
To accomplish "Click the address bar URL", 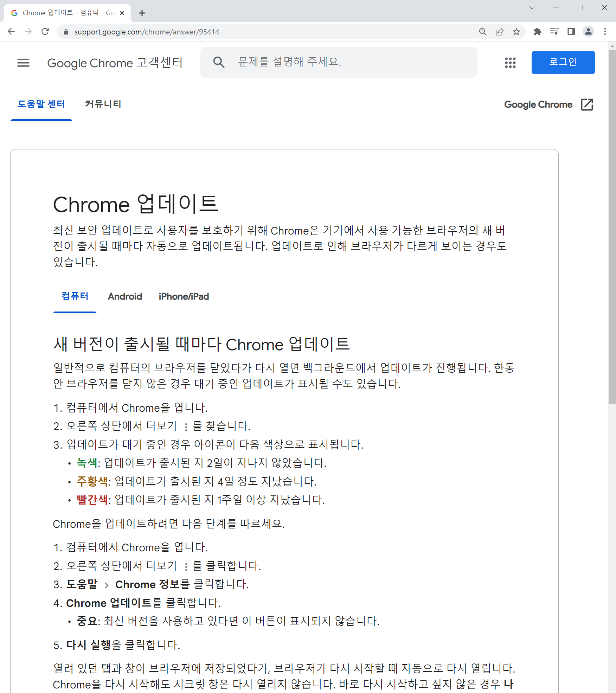I will tap(147, 32).
